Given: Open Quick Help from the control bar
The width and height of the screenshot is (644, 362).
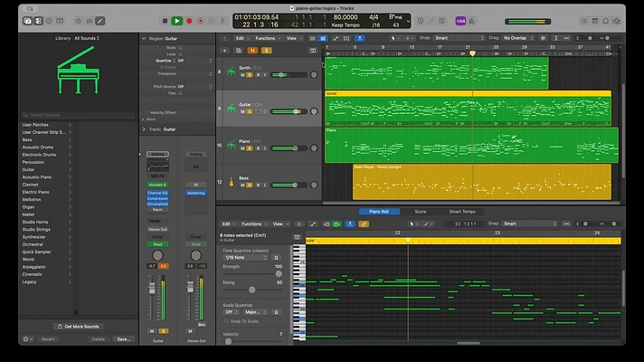Looking at the screenshot, I should (x=49, y=21).
